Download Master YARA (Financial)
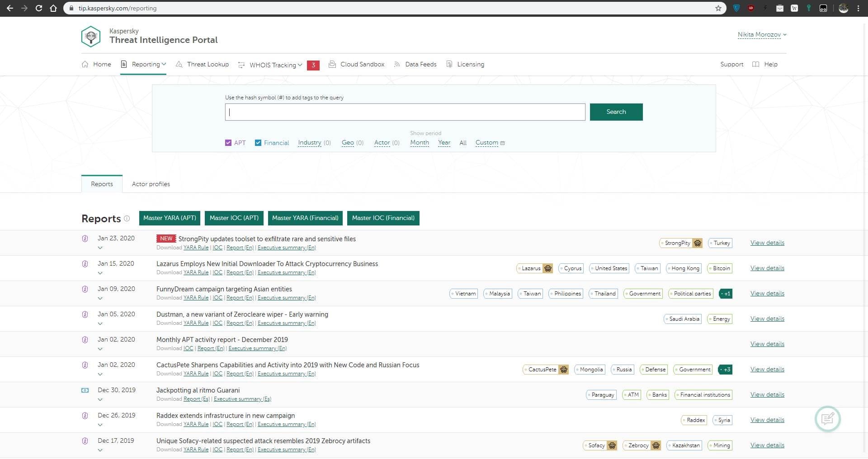 (x=305, y=218)
